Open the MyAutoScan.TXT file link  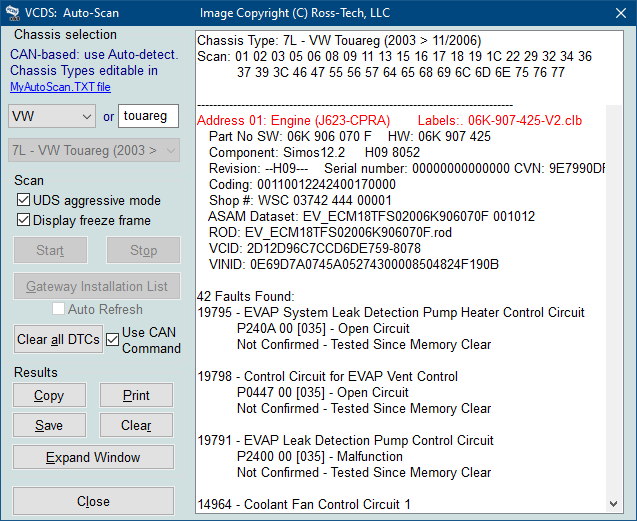[60, 87]
